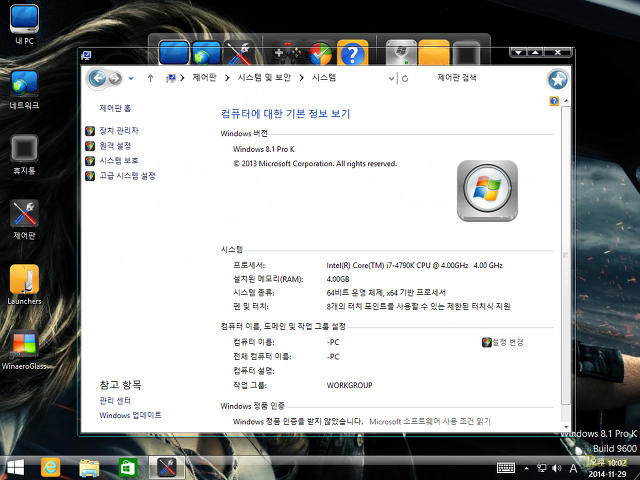
Task: Open the 내 PC desktop icon
Action: click(x=24, y=24)
